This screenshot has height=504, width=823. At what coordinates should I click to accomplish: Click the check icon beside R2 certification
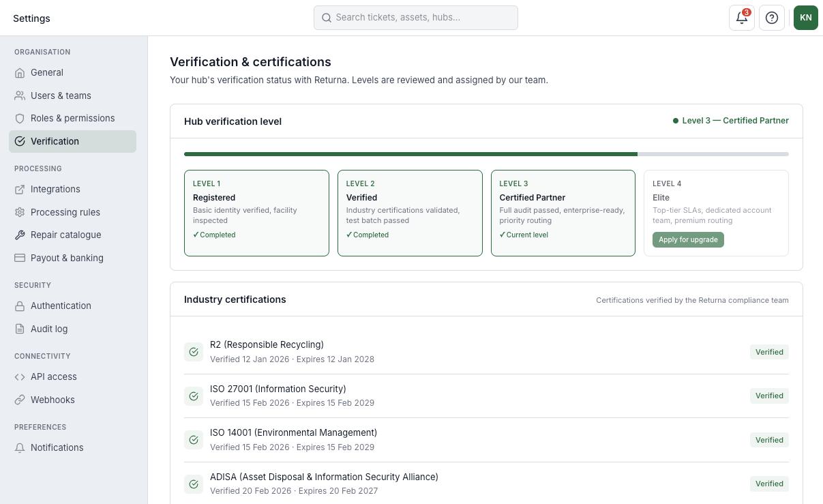tap(194, 352)
